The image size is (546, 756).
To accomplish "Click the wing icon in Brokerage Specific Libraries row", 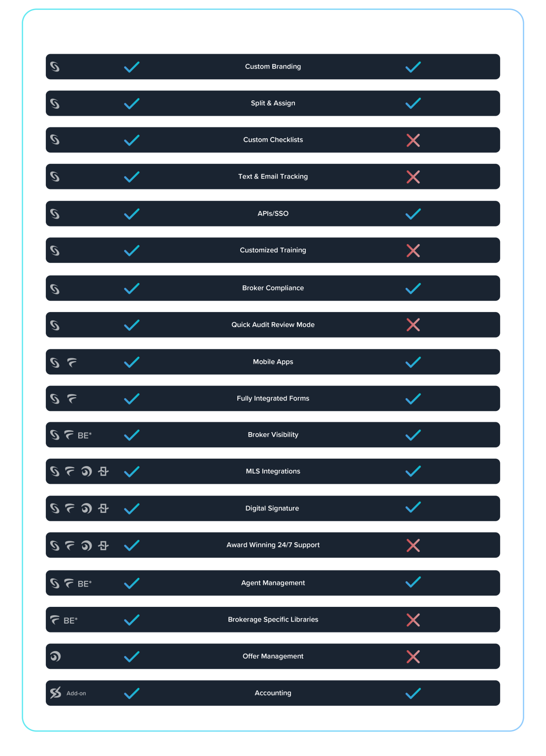I will tap(55, 620).
